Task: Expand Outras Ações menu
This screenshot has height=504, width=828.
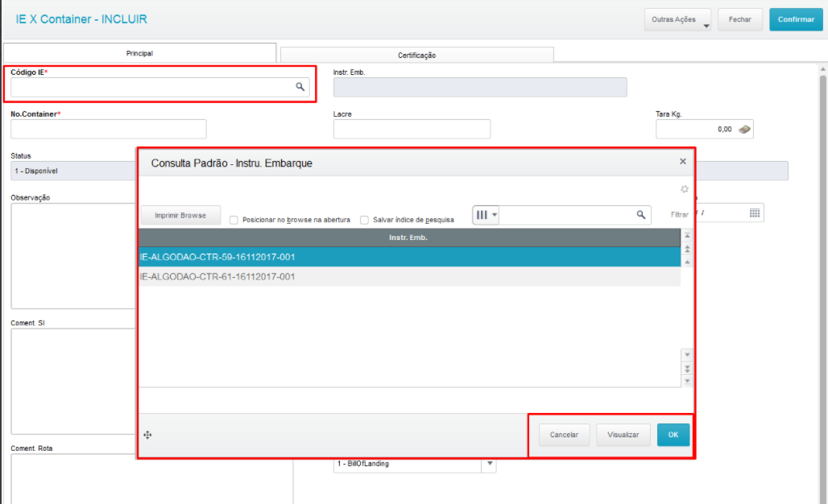Action: (677, 19)
